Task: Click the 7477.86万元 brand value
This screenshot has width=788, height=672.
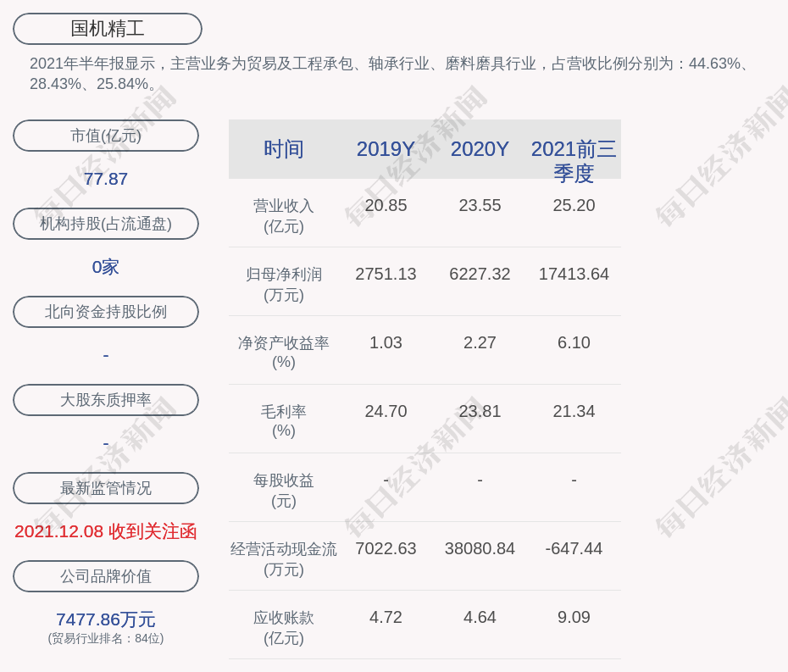Action: pyautogui.click(x=106, y=619)
